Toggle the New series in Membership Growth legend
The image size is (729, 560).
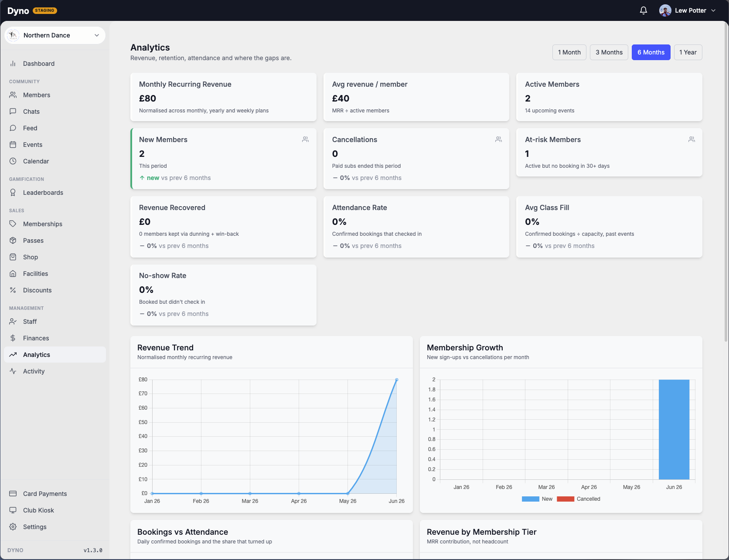pyautogui.click(x=537, y=499)
